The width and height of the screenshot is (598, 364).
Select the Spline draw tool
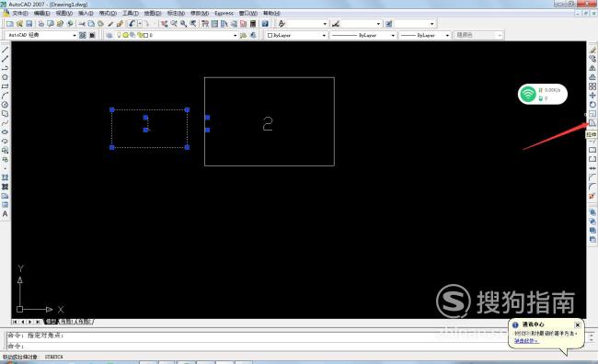coord(5,123)
